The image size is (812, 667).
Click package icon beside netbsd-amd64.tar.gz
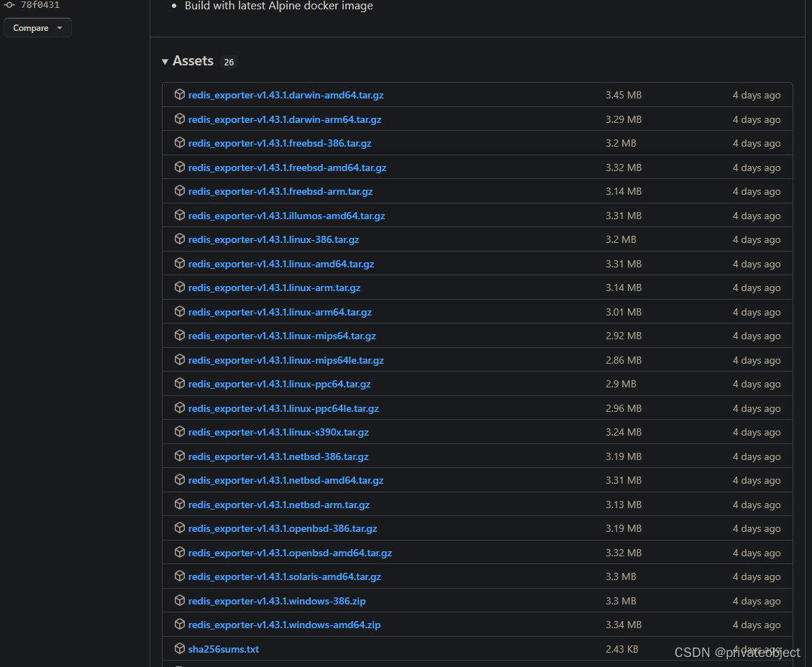(x=180, y=479)
